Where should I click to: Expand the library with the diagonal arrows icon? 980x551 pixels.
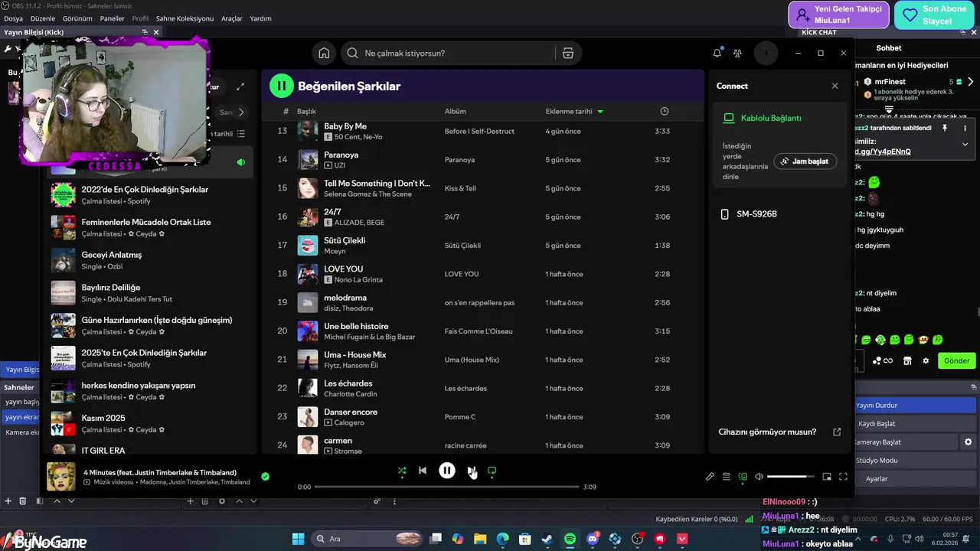click(240, 86)
